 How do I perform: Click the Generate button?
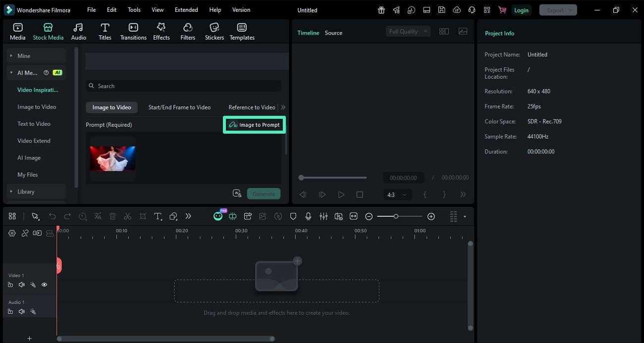(264, 194)
